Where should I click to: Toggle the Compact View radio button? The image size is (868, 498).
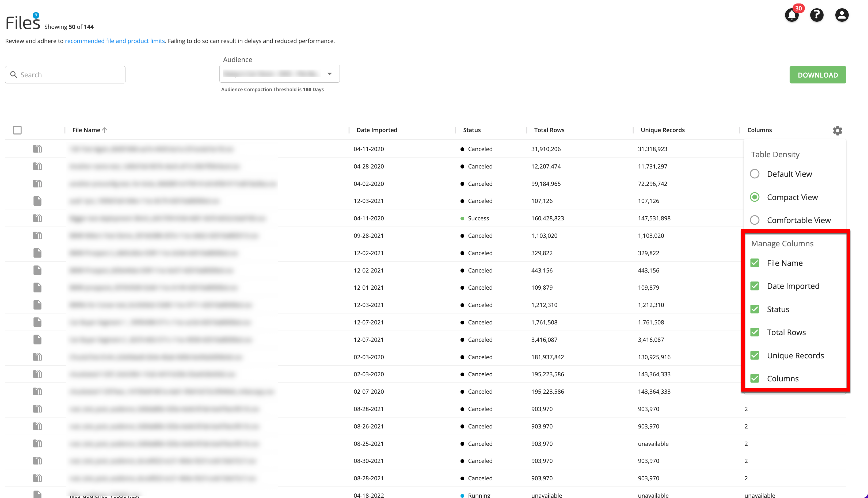pyautogui.click(x=755, y=197)
